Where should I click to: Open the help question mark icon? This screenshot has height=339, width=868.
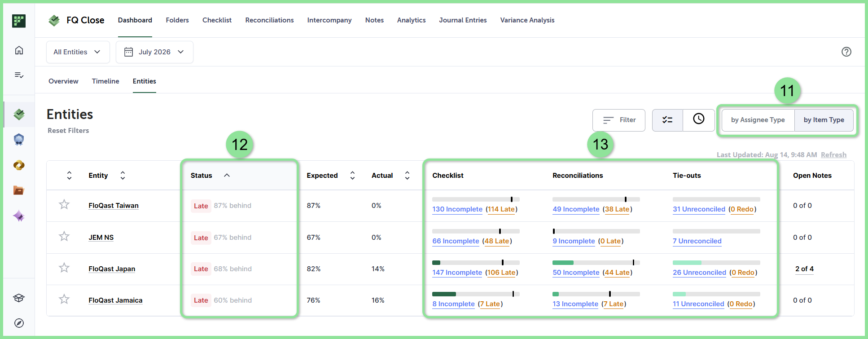[846, 52]
